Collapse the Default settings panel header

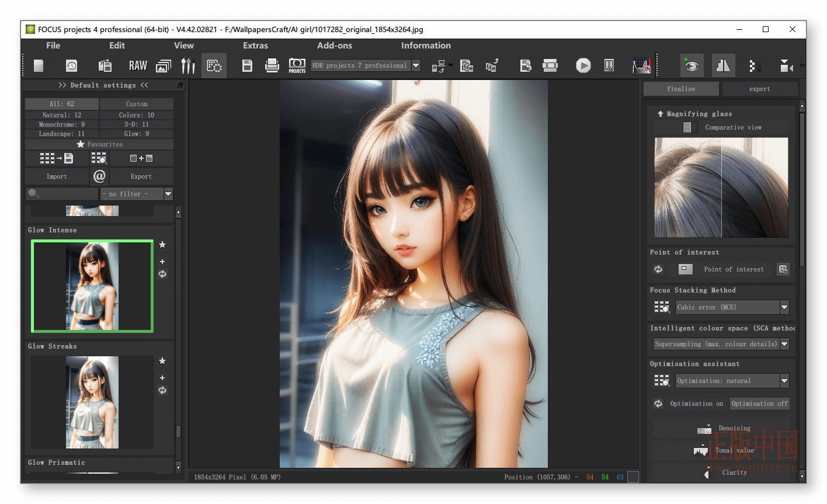[x=103, y=85]
